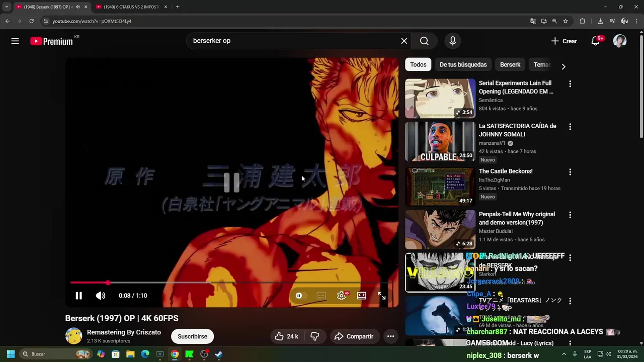Open YouTube notifications bell
644x362 pixels.
point(596,41)
